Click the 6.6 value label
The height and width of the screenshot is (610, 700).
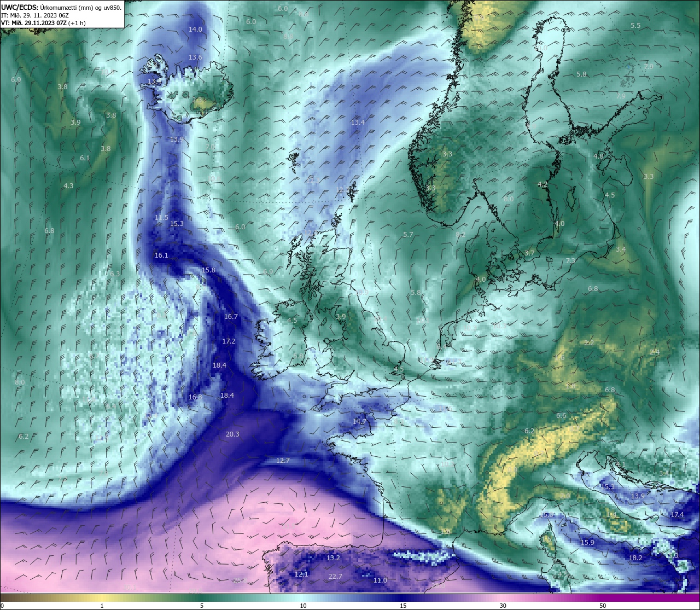[x=561, y=416]
